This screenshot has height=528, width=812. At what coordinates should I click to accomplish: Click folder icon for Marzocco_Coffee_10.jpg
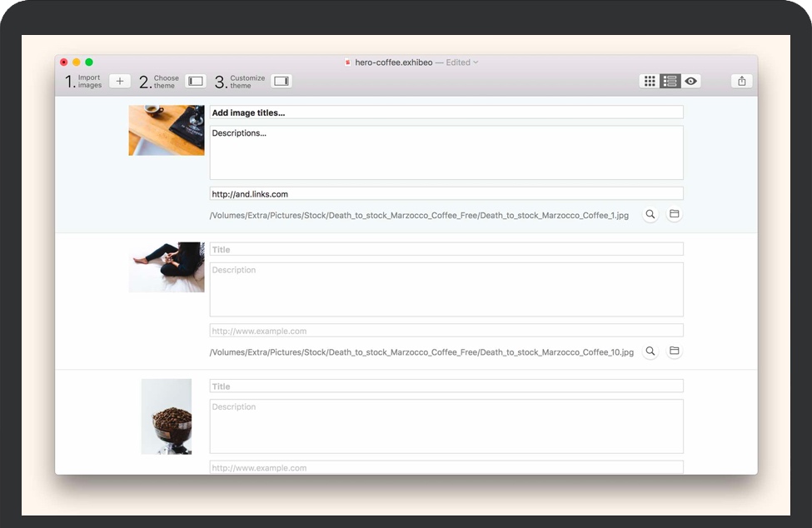(x=675, y=351)
